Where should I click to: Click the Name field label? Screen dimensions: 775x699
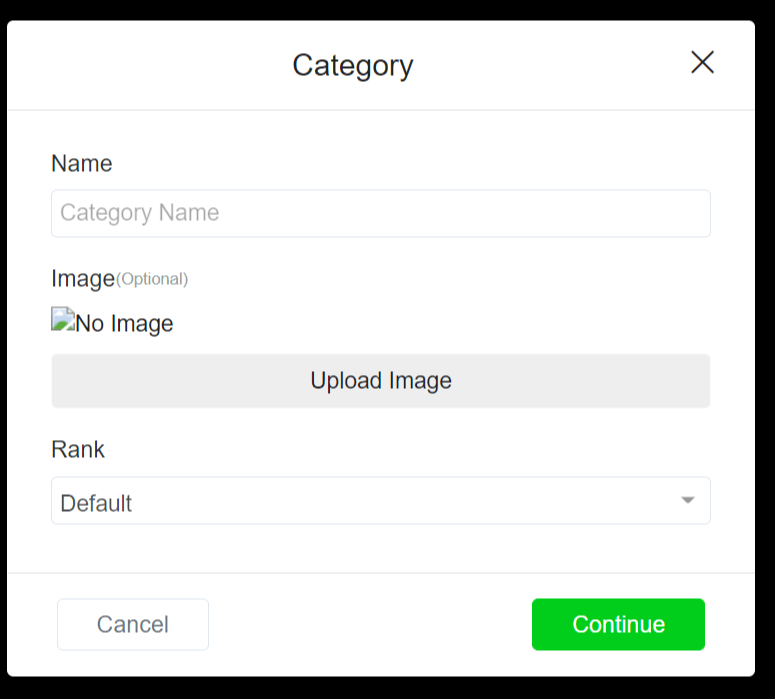(82, 164)
